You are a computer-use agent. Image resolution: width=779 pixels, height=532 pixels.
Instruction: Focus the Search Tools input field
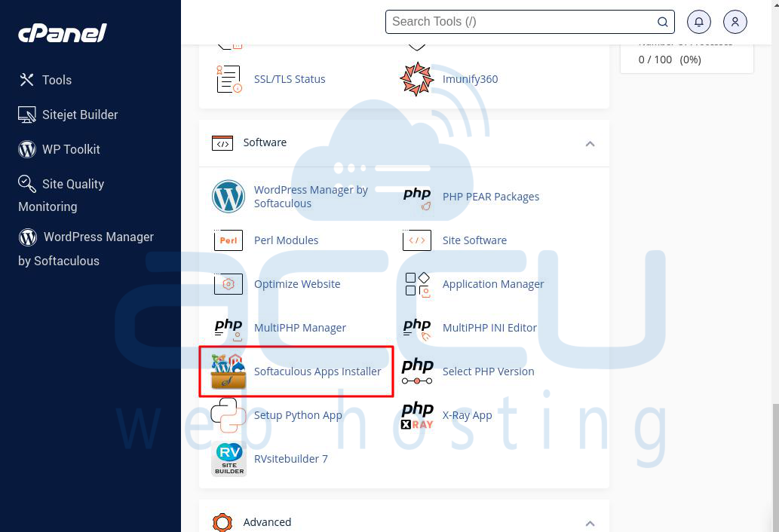tap(529, 22)
